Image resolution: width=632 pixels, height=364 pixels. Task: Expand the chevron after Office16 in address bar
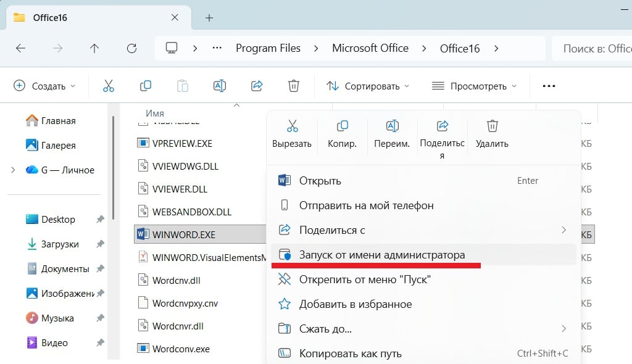[496, 48]
